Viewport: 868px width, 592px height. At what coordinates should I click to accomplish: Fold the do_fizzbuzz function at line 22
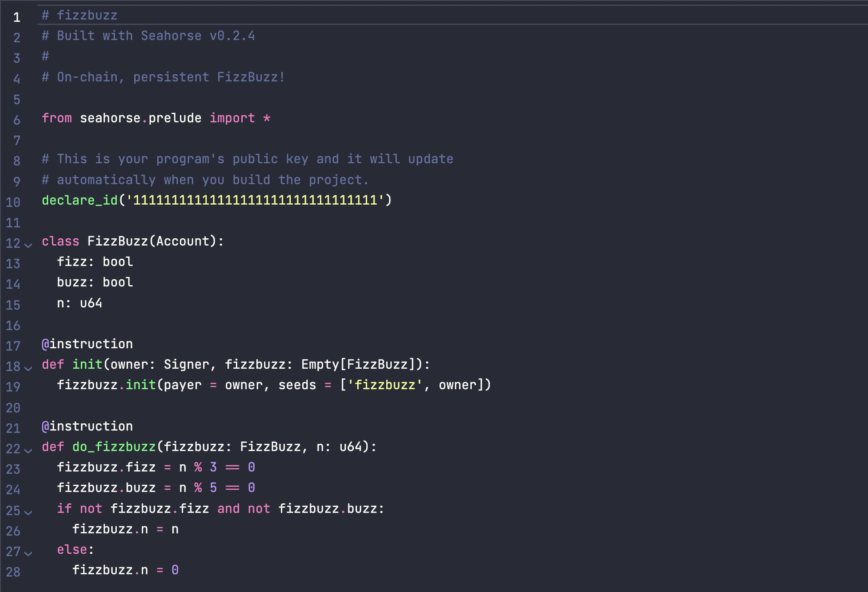coord(28,451)
